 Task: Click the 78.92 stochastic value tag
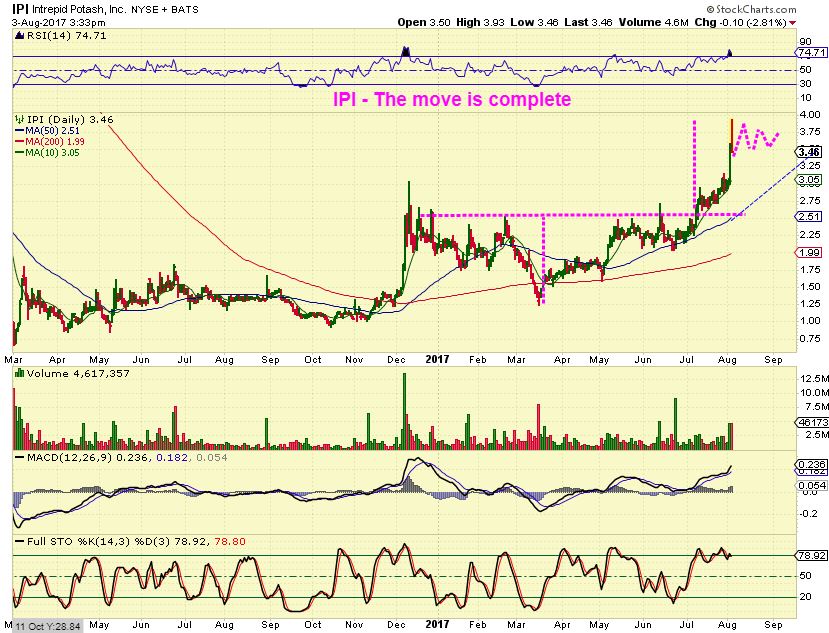pyautogui.click(x=812, y=555)
